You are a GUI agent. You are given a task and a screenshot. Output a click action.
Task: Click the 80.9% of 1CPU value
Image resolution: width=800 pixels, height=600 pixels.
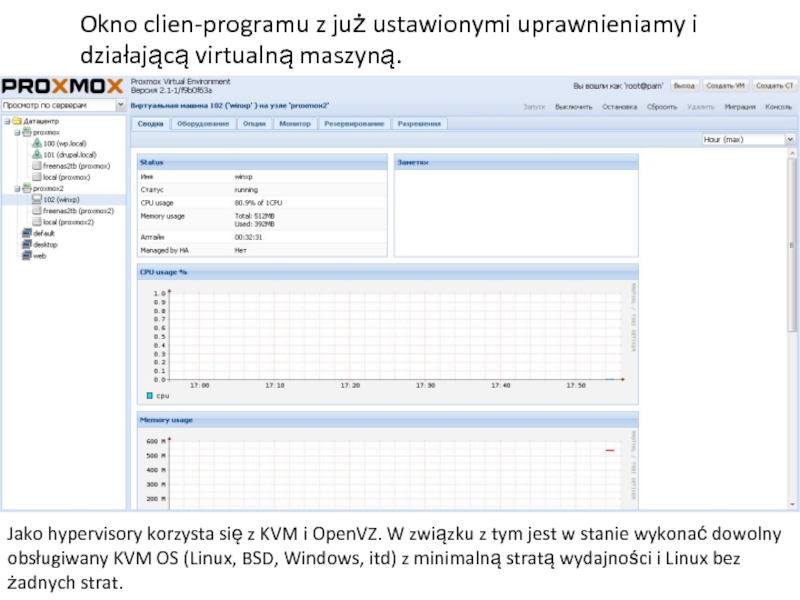[x=258, y=203]
